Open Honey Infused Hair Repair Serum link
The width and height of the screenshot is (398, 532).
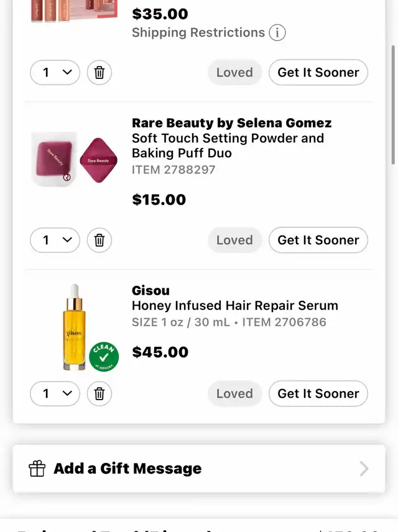click(x=234, y=305)
